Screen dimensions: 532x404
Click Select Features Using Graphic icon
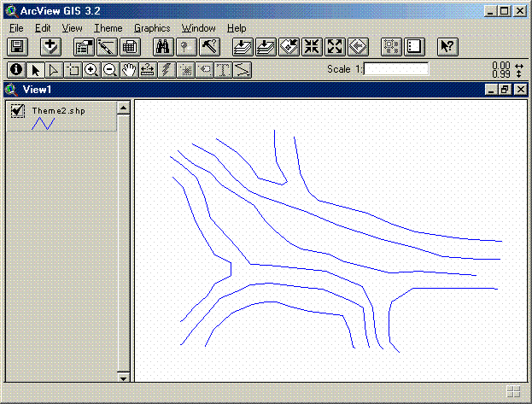click(391, 47)
